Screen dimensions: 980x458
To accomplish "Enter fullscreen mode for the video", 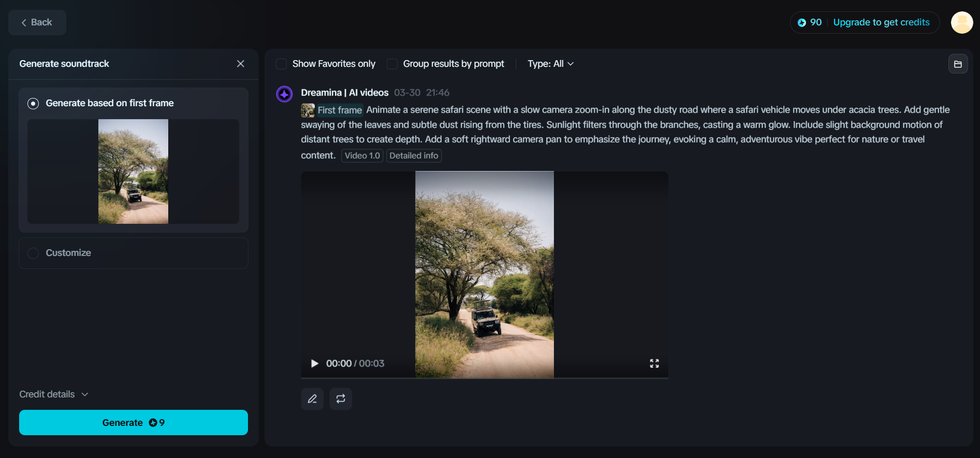I will [x=654, y=364].
